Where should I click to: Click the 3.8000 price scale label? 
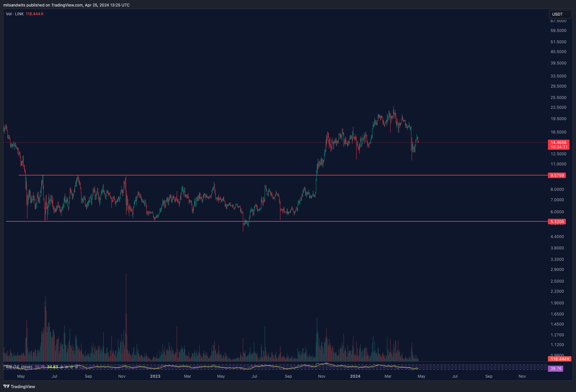point(557,248)
